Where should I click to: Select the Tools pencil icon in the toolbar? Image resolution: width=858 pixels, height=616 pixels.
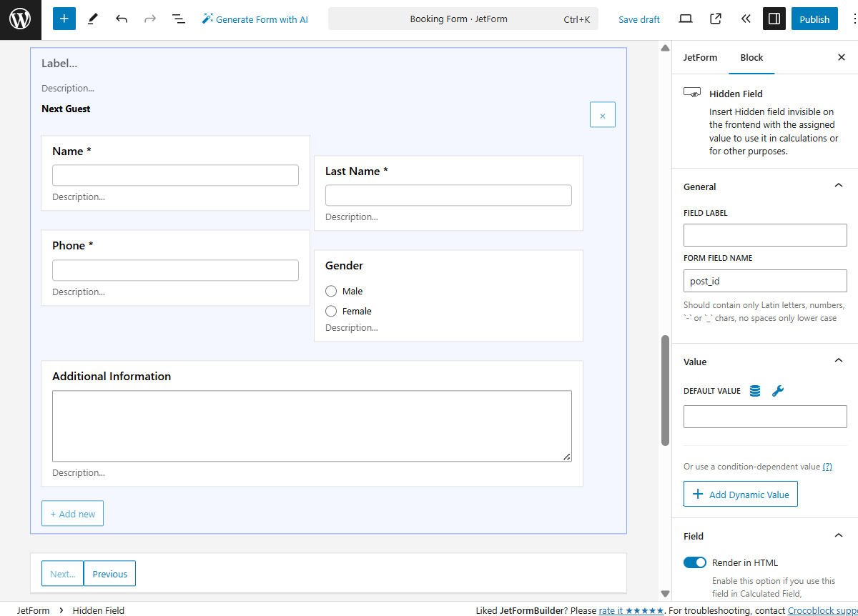pyautogui.click(x=92, y=19)
